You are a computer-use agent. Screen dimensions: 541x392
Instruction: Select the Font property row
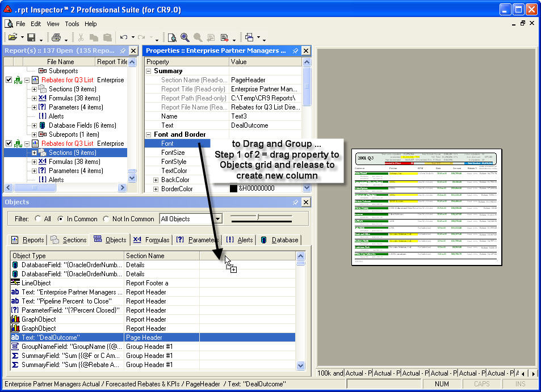[177, 143]
